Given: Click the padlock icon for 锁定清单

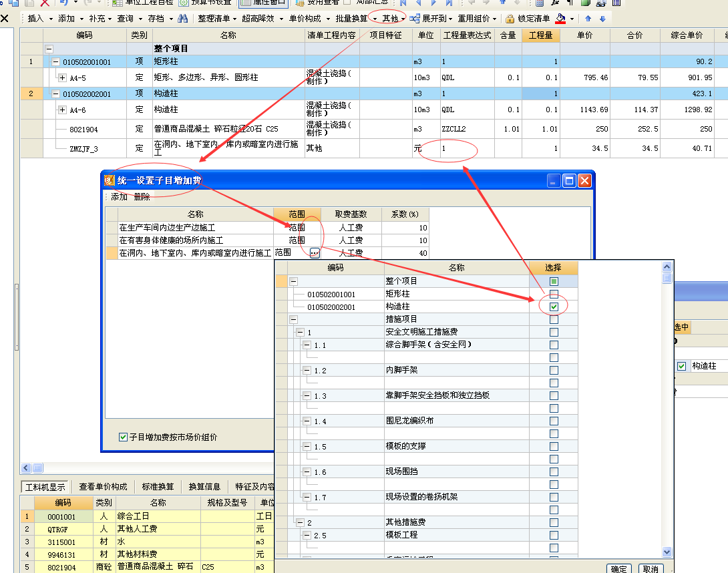Looking at the screenshot, I should coord(510,19).
